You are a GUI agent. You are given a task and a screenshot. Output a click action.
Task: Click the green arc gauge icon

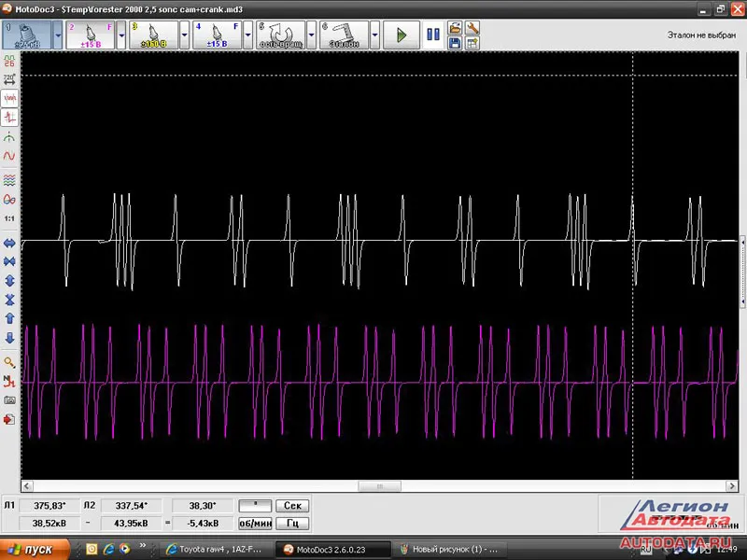pos(9,138)
